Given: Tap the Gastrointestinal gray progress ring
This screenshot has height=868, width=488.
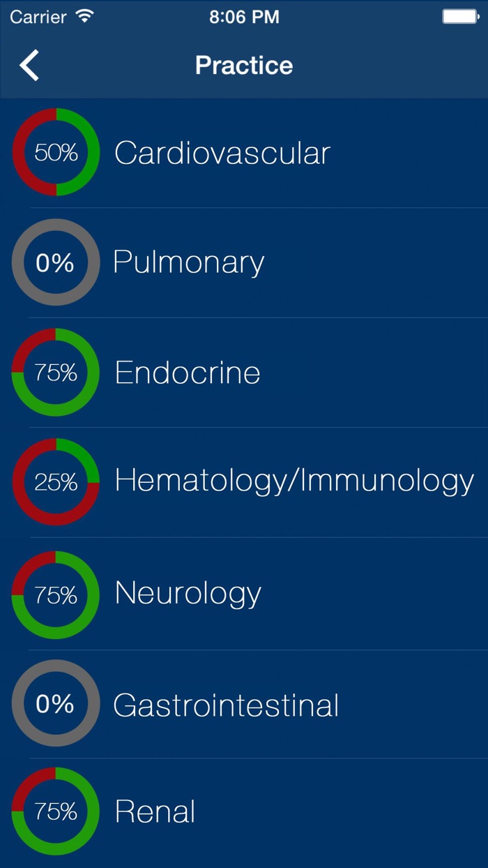Looking at the screenshot, I should coord(56,703).
